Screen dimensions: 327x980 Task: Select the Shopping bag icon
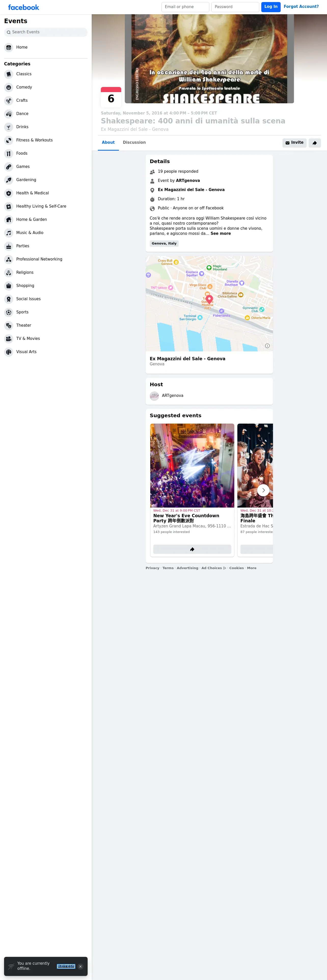tap(9, 286)
